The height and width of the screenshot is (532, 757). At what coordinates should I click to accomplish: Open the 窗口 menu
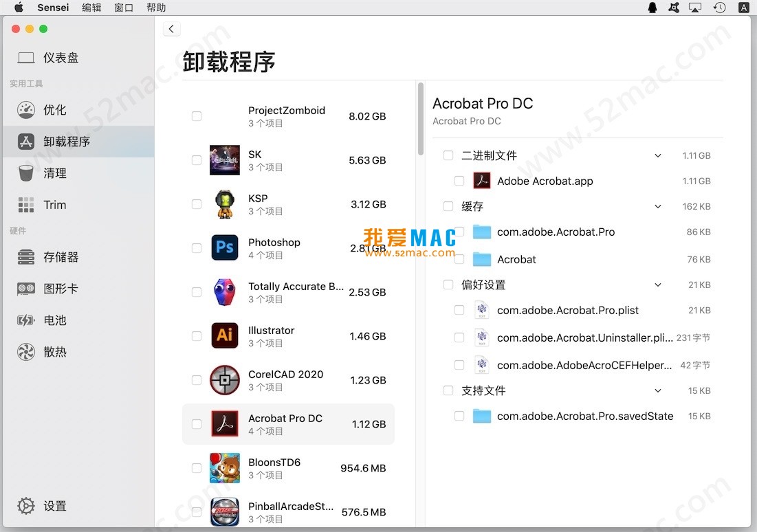[124, 8]
